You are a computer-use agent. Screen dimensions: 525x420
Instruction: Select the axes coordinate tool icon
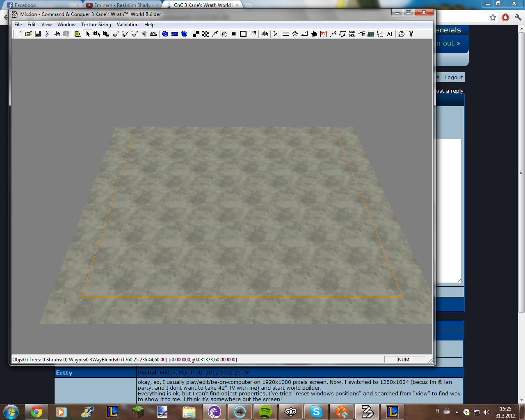(276, 34)
